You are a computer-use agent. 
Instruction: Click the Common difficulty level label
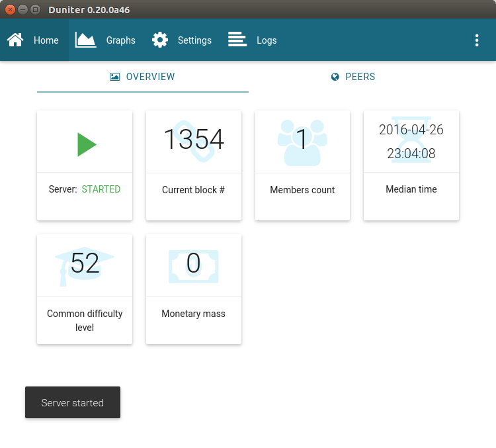85,320
